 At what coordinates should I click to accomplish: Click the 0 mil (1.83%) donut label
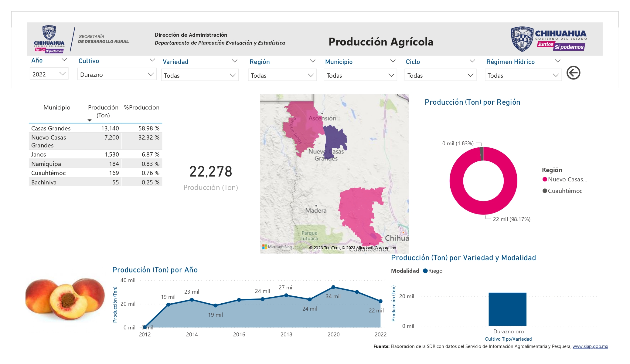coord(458,143)
